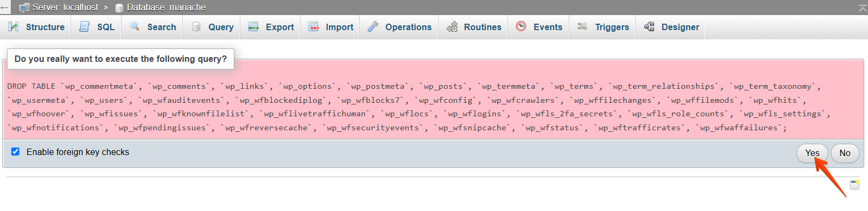Click the Import tab icon

313,26
